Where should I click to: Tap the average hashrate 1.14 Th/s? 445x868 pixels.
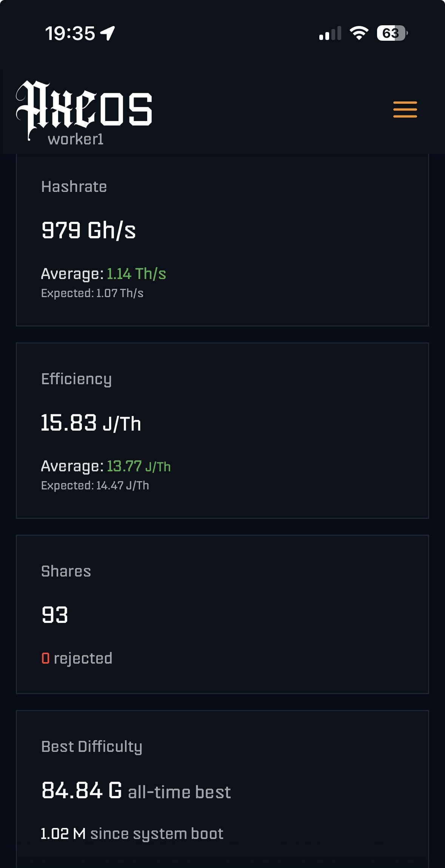(136, 274)
